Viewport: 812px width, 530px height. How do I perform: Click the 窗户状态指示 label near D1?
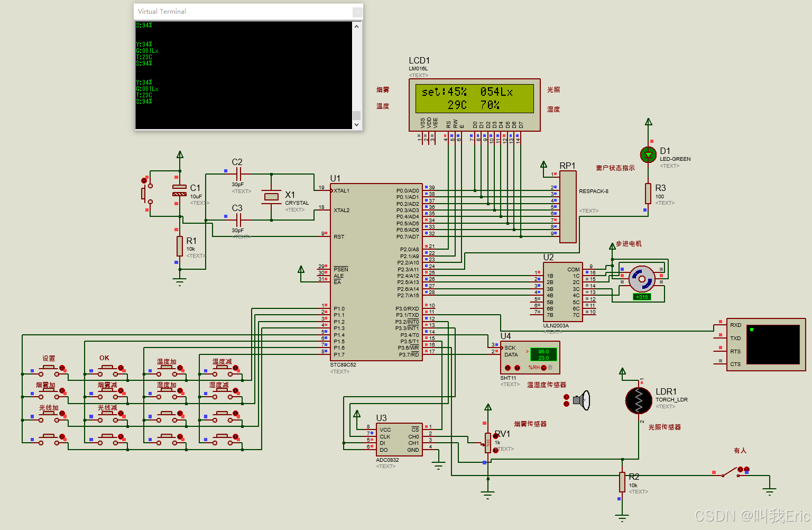coord(615,168)
